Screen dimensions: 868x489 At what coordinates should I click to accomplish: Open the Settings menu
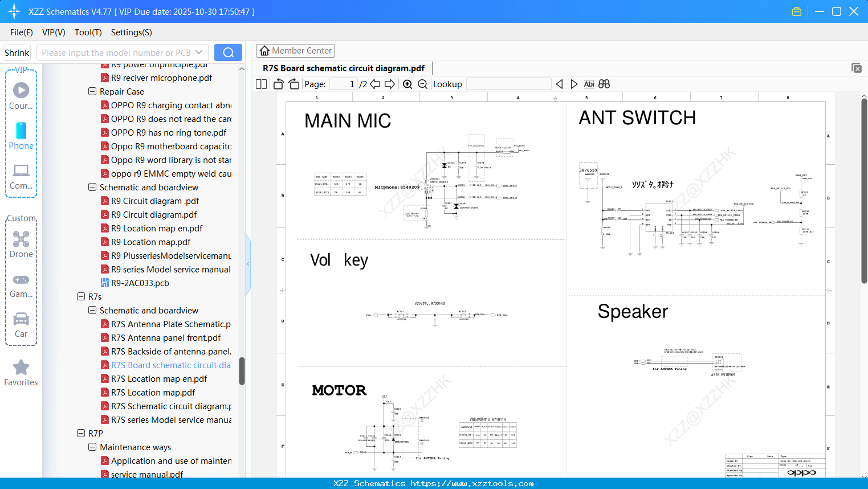coord(131,32)
